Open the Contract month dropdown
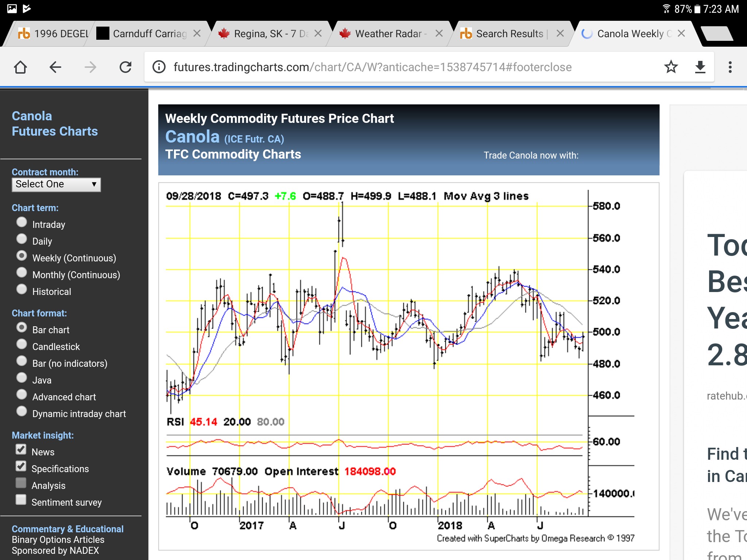This screenshot has height=560, width=747. (56, 184)
